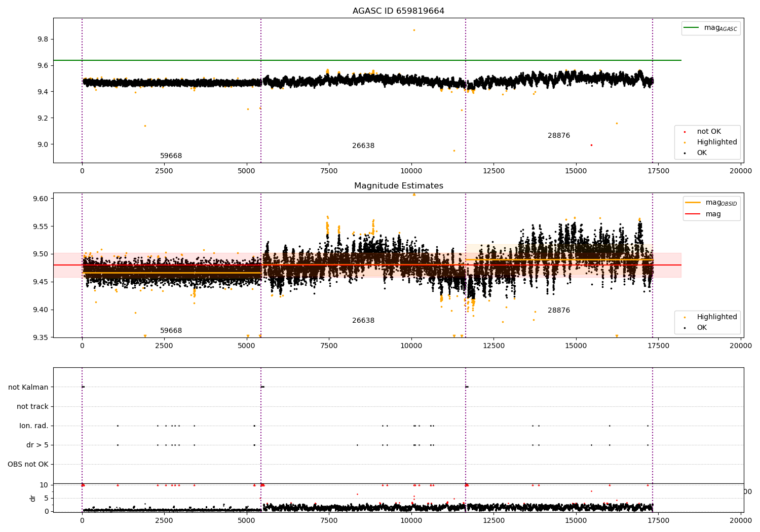Image resolution: width=760 pixels, height=532 pixels.
Task: Click the 7500 x-axis tick under middle plot
Action: (x=329, y=346)
